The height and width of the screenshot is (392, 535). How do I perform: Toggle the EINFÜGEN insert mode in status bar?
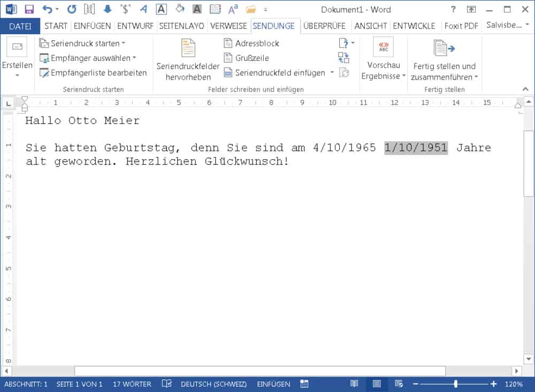pos(273,384)
